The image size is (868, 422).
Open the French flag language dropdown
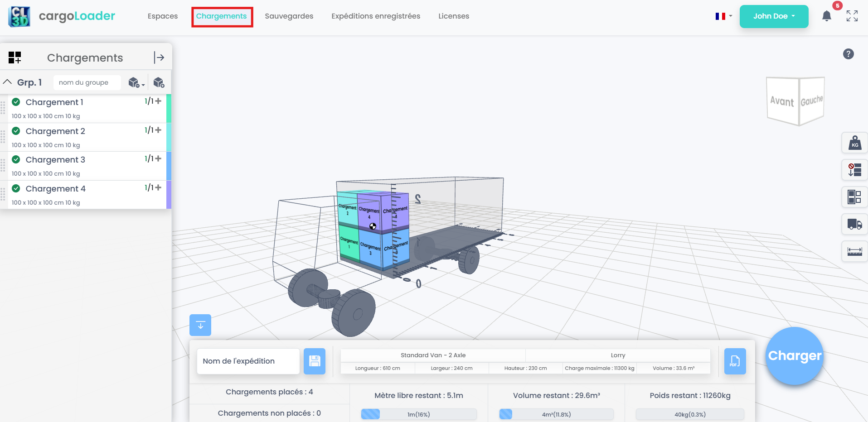pos(723,16)
